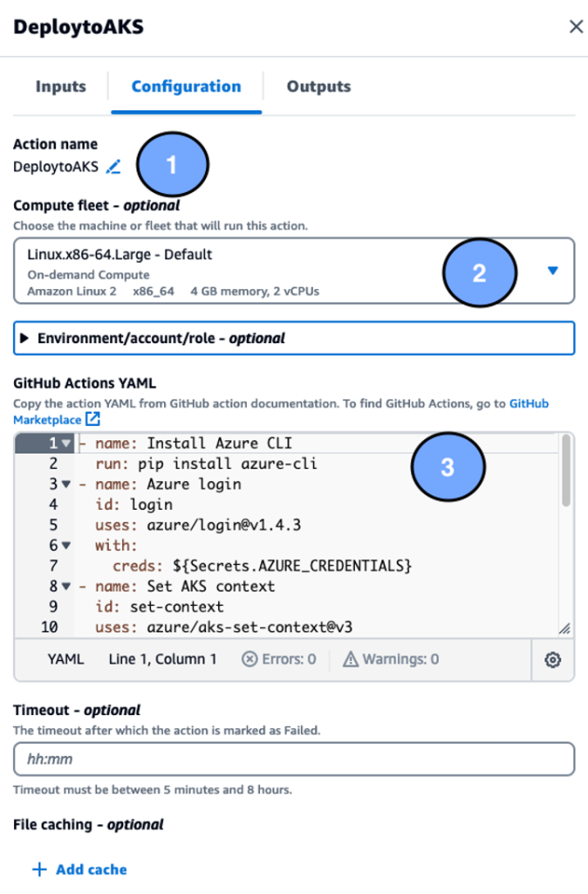Open the Outputs tab
Screen dimensions: 588x894
[x=318, y=86]
